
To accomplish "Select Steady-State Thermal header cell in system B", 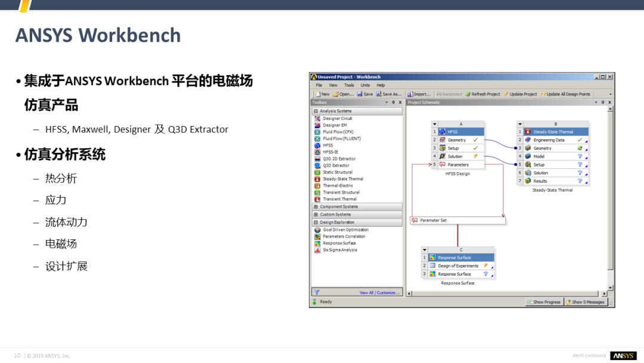I will tap(556, 131).
